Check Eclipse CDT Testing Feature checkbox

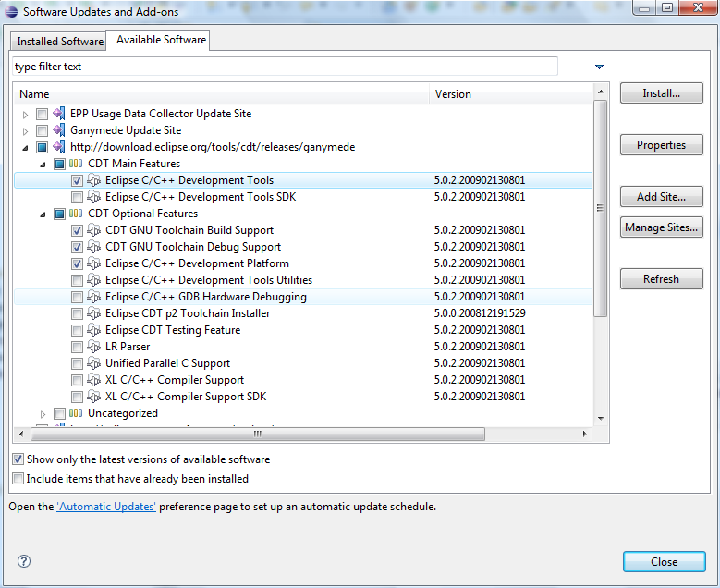tap(77, 330)
